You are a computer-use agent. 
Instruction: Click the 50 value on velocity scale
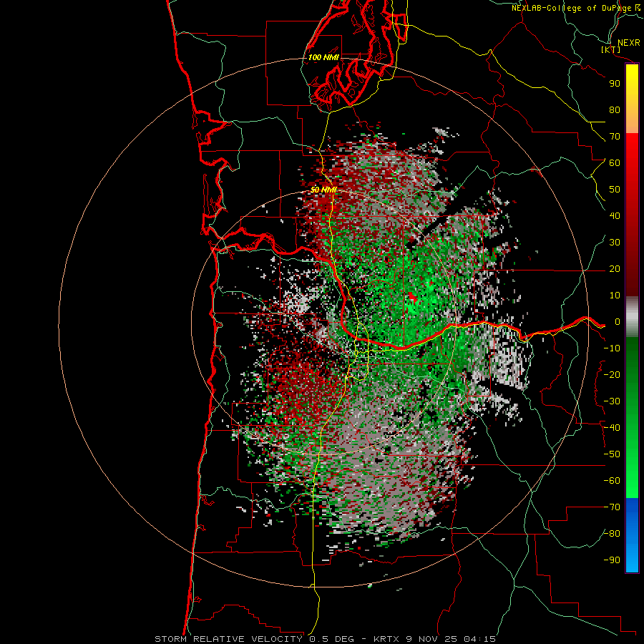pyautogui.click(x=615, y=190)
